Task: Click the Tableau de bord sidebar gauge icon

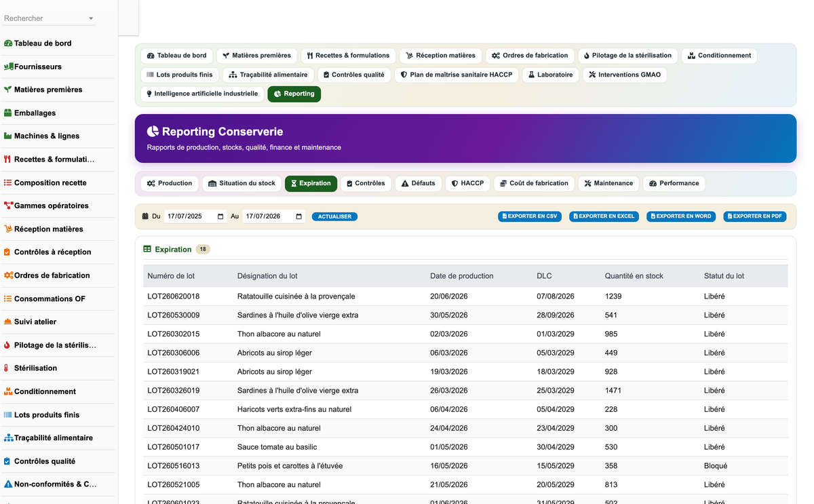Action: [x=8, y=43]
